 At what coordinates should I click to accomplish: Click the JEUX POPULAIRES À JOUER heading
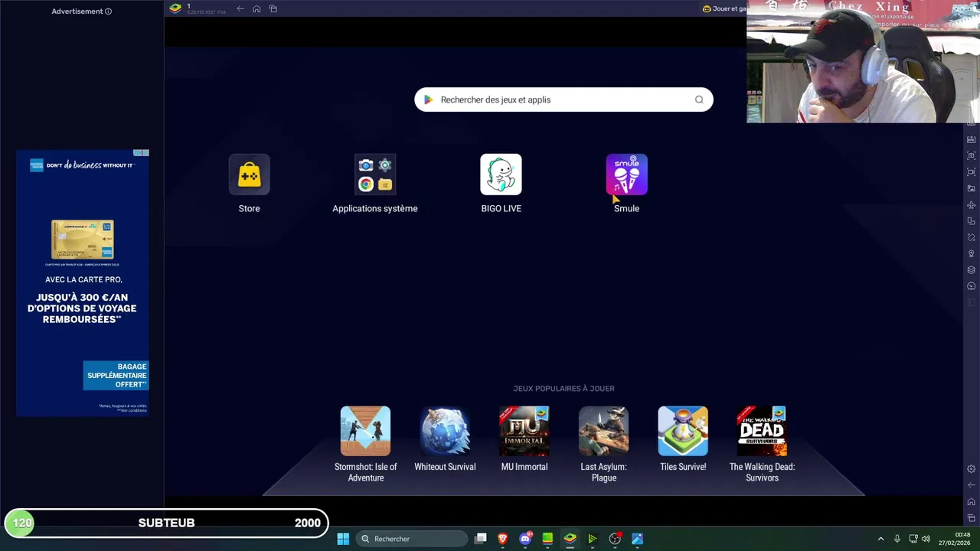563,389
